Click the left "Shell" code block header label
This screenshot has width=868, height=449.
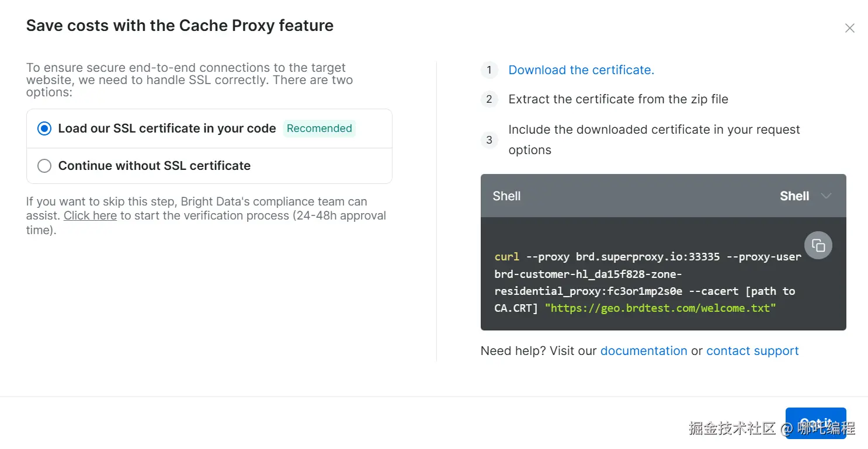(506, 196)
